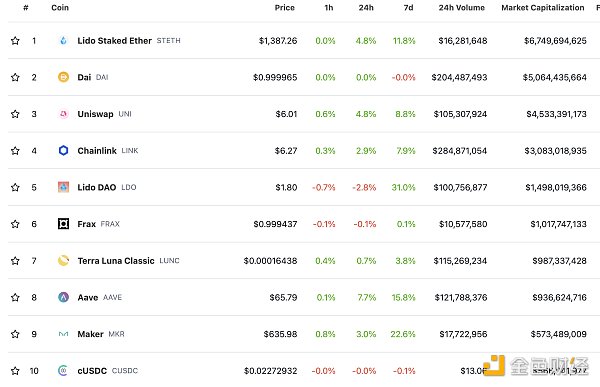Image resolution: width=600 pixels, height=387 pixels.
Task: Sort by the 24h Volume header
Action: point(461,8)
